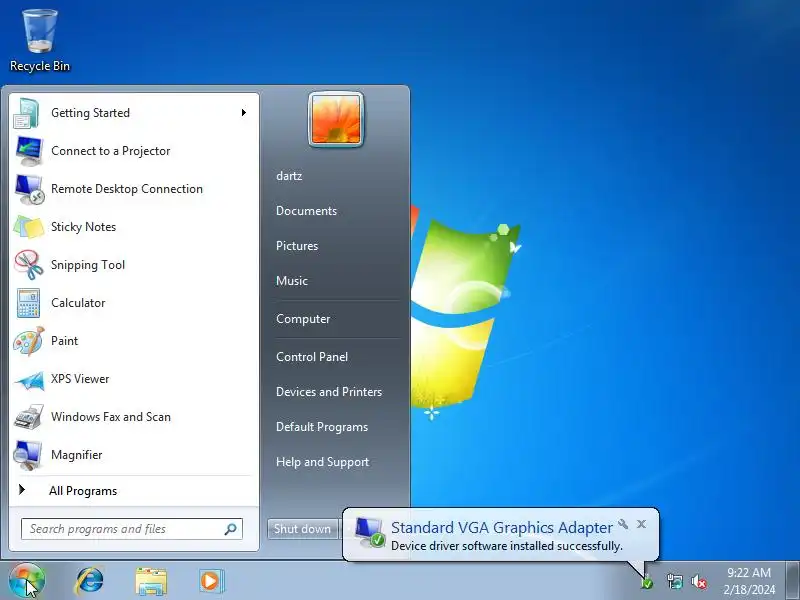Viewport: 800px width, 600px height.
Task: Click the Device driver software installed message
Action: coord(507,546)
